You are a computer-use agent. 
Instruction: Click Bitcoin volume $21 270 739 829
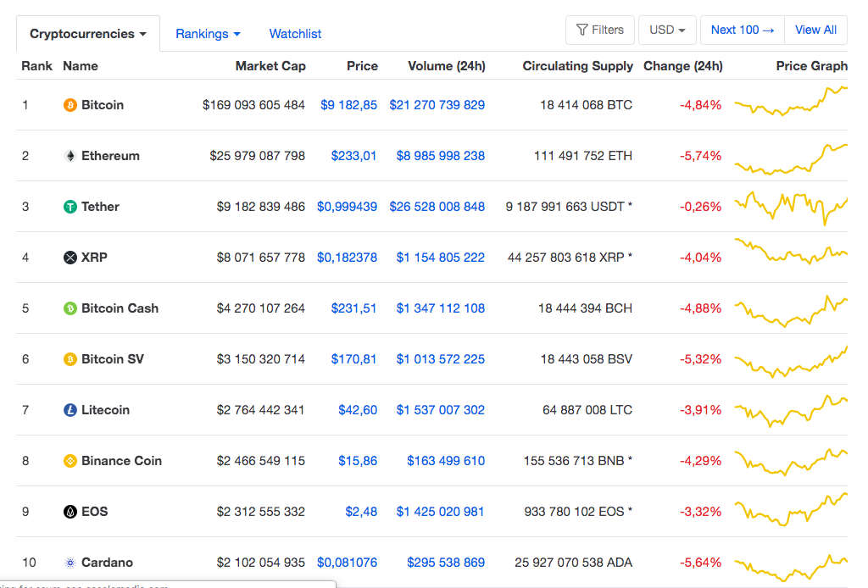(437, 105)
